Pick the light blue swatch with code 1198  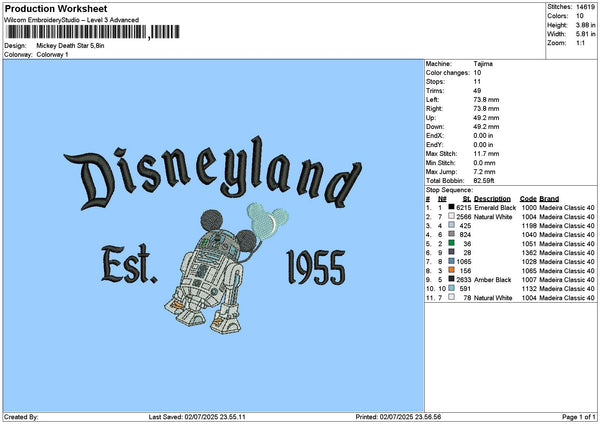[452, 225]
